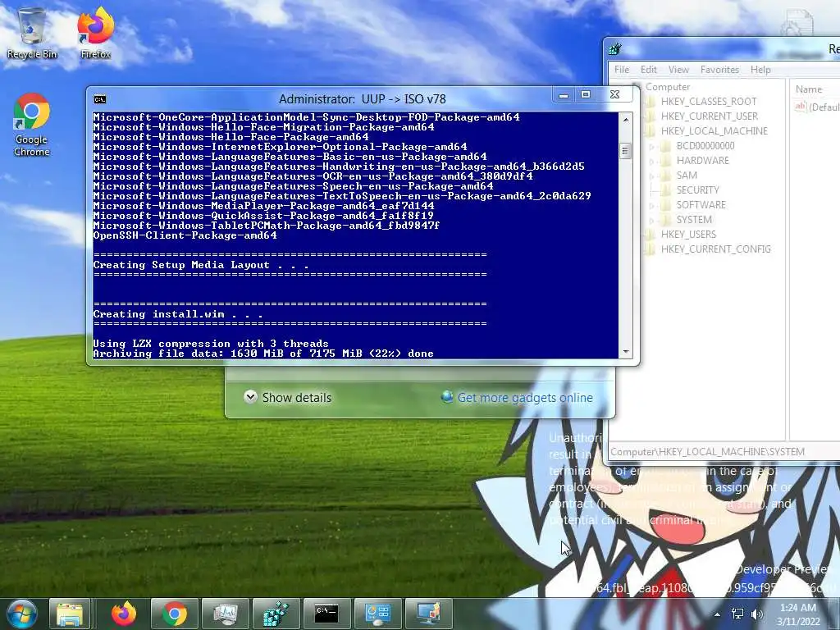The height and width of the screenshot is (630, 840).
Task: Select the HKEY_CURRENT_USER key
Action: tap(709, 116)
